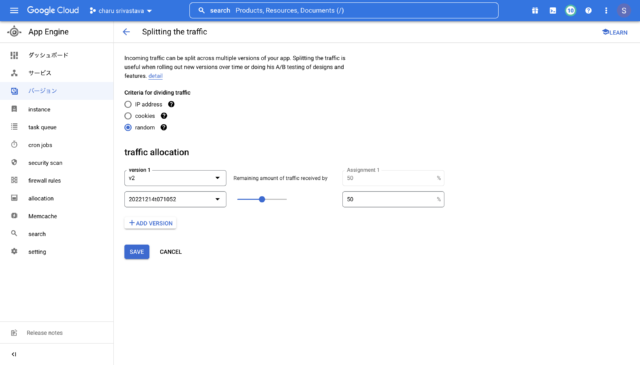Collapse the sidebar with the chevron icon
This screenshot has height=365, width=640.
pos(14,354)
